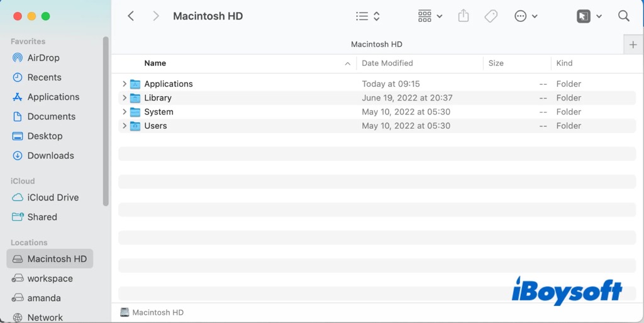Expand the System folder disclosure triangle
The height and width of the screenshot is (323, 644).
(x=125, y=112)
